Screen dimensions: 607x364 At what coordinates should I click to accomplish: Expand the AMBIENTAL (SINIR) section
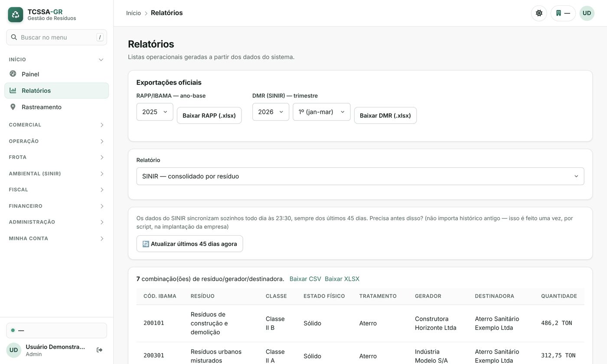(56, 174)
